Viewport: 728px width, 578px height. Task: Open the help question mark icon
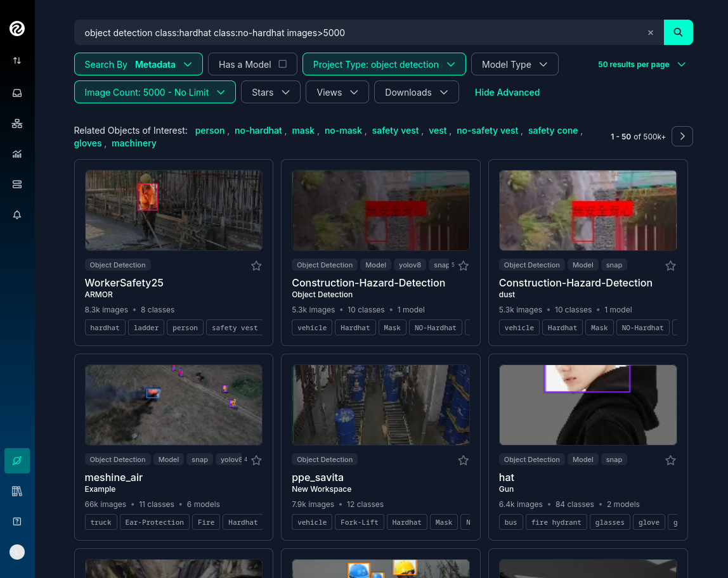[x=17, y=522]
